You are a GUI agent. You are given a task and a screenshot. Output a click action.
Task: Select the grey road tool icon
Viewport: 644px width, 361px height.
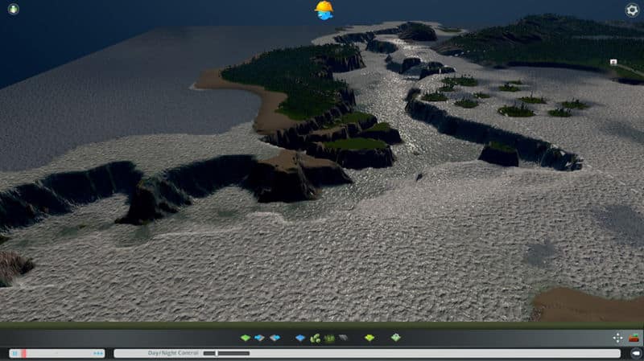344,338
